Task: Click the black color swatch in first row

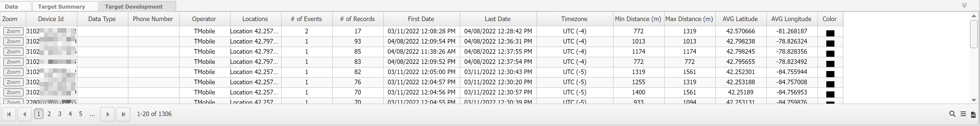Action: pos(830,33)
